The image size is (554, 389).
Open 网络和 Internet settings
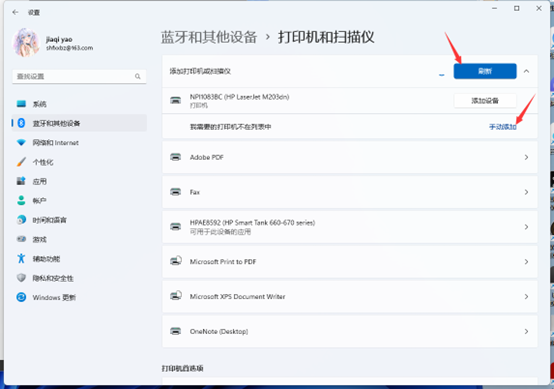79,143
